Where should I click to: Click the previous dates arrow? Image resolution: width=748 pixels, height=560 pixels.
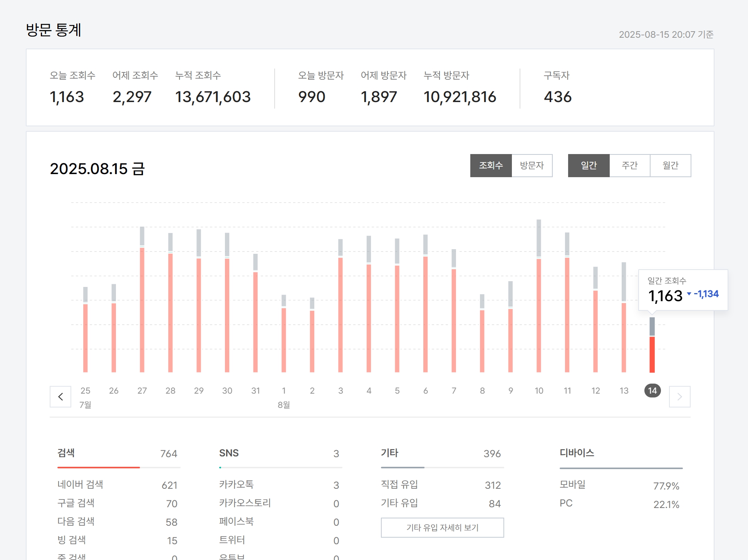click(60, 397)
